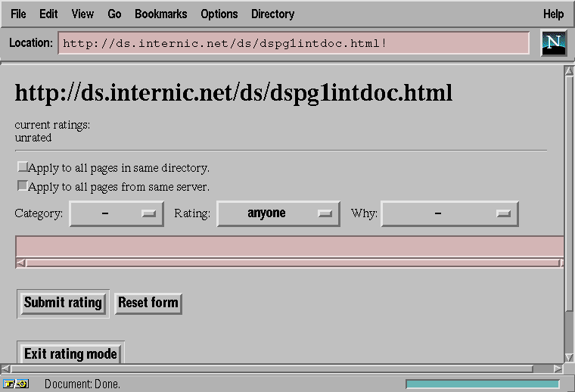Click the teal progress bar in status bar

click(x=483, y=384)
